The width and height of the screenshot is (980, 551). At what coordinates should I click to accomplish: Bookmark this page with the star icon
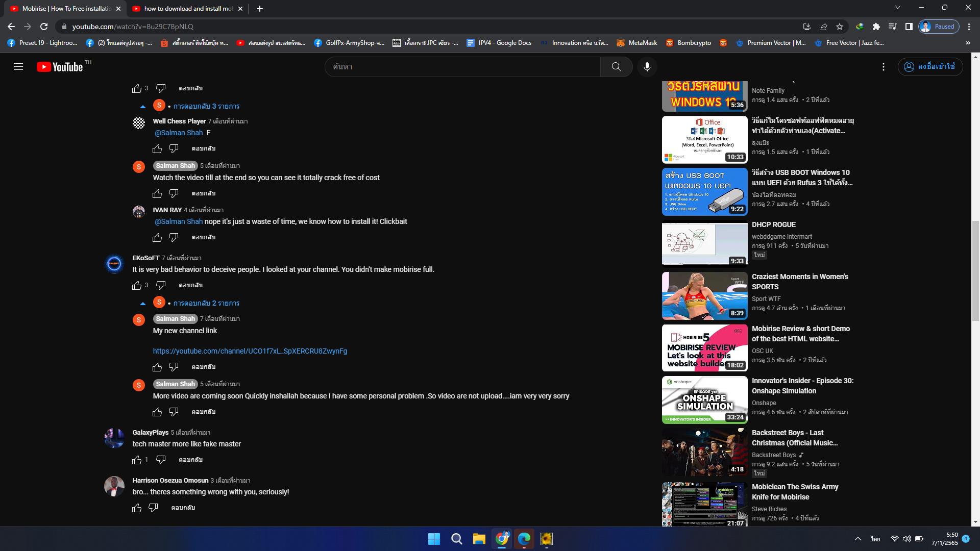pyautogui.click(x=840, y=27)
